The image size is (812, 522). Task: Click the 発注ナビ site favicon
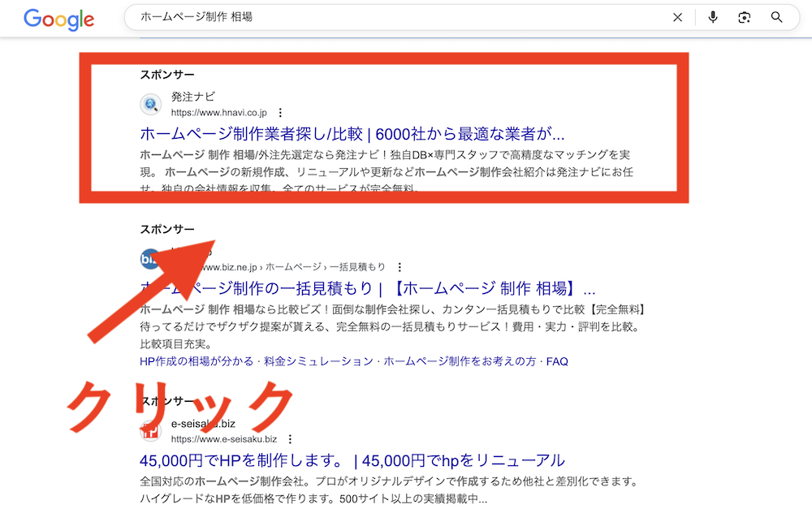(x=151, y=105)
